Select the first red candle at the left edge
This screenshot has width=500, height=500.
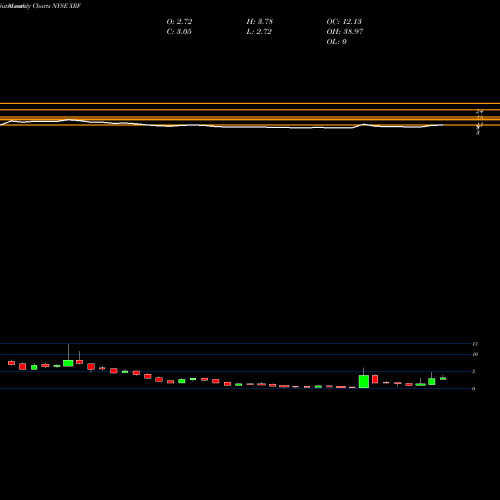pyautogui.click(x=11, y=363)
